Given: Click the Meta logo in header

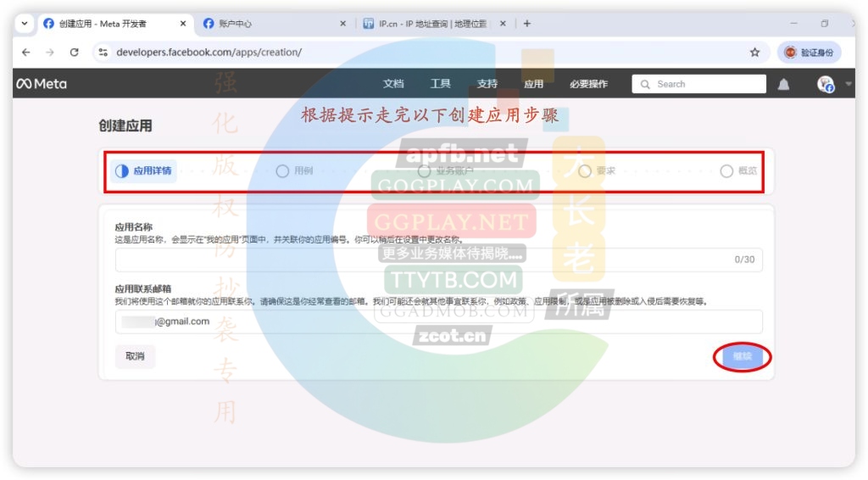Looking at the screenshot, I should tap(41, 84).
